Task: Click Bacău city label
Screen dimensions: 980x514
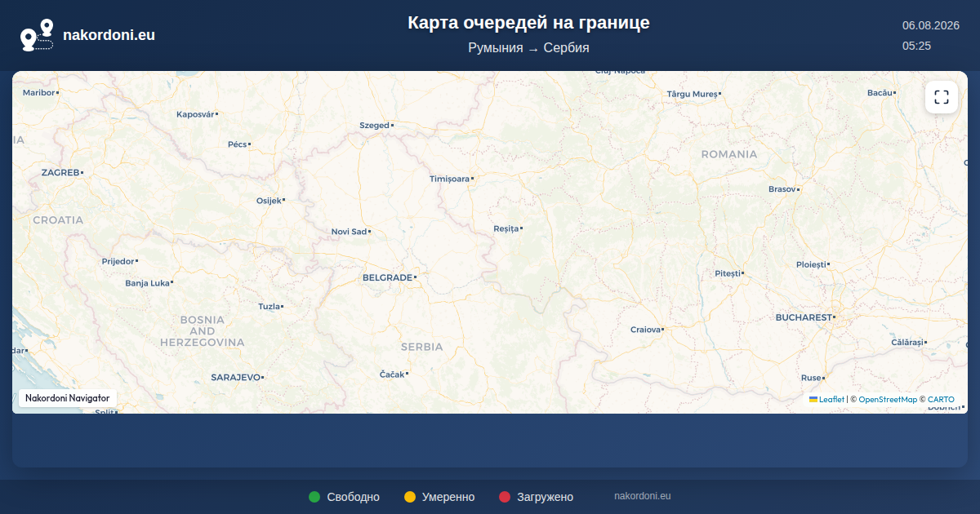Action: [880, 93]
